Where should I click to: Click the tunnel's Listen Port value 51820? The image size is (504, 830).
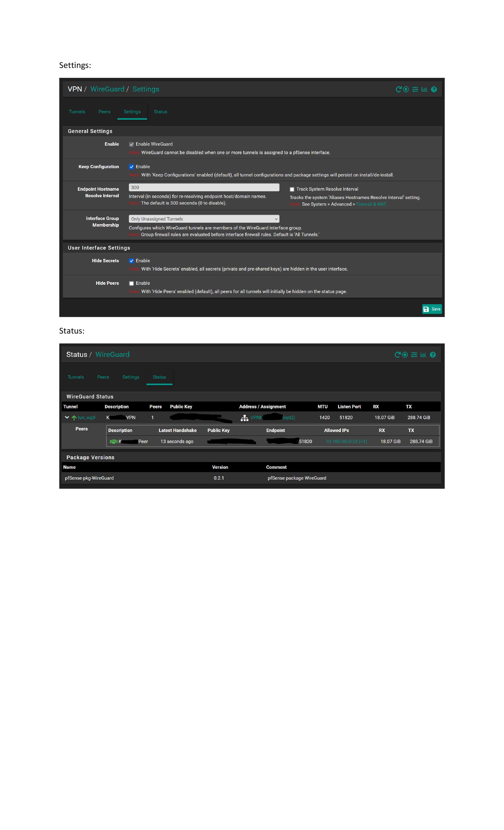[x=346, y=418]
